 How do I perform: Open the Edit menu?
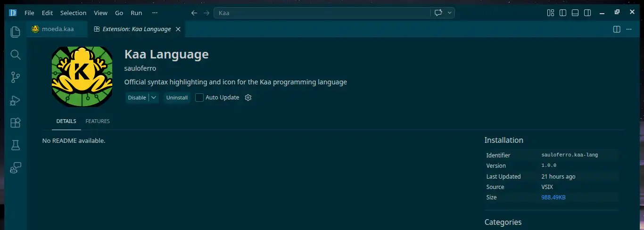pyautogui.click(x=47, y=13)
